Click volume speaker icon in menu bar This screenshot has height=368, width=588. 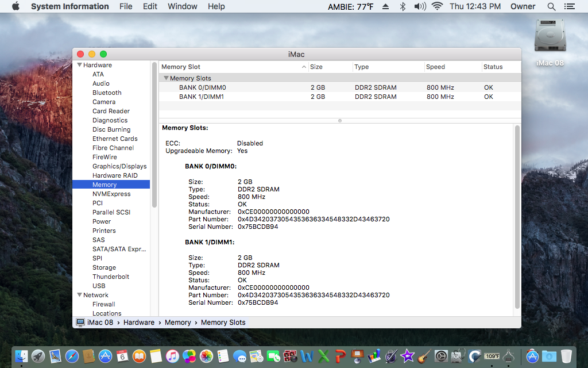click(x=420, y=6)
